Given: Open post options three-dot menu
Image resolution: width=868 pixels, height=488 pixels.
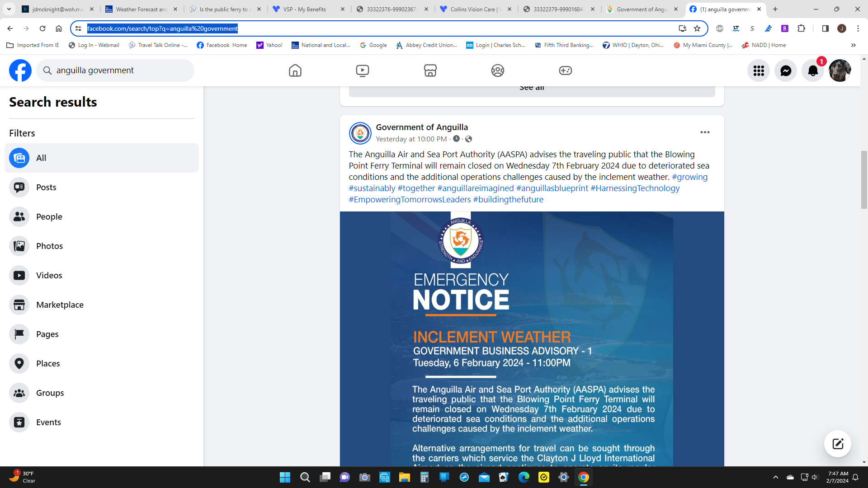Looking at the screenshot, I should tap(705, 132).
